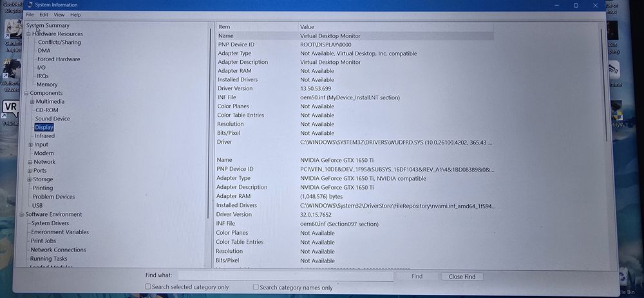This screenshot has width=644, height=298.
Task: Expand the Multimedia node
Action: pyautogui.click(x=32, y=102)
